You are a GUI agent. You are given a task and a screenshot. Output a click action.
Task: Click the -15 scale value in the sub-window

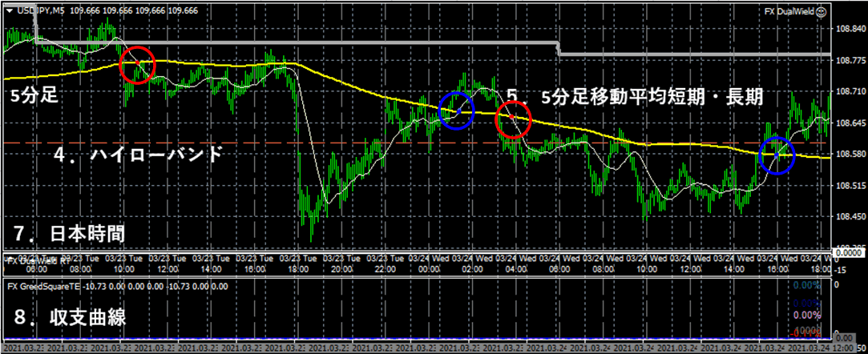840,269
